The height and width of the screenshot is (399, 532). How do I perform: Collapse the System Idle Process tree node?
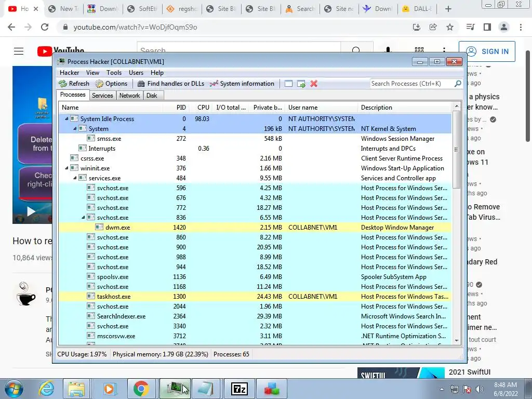[x=66, y=119]
